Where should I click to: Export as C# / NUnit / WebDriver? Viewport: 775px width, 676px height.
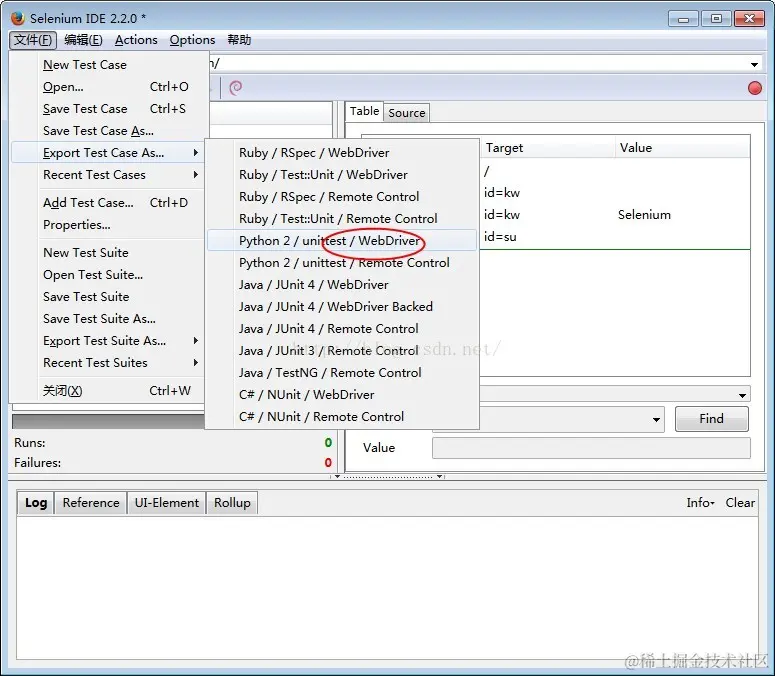coord(342,395)
